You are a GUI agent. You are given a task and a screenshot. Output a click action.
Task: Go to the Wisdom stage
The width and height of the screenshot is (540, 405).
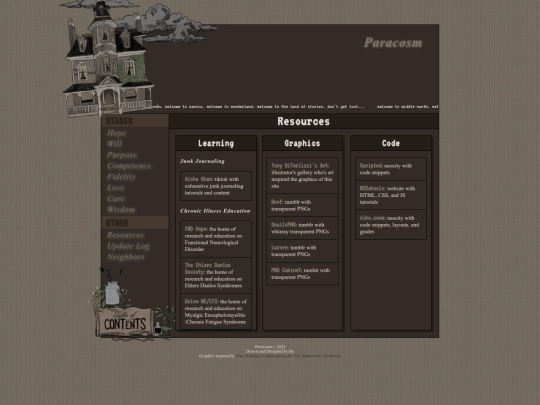(121, 209)
